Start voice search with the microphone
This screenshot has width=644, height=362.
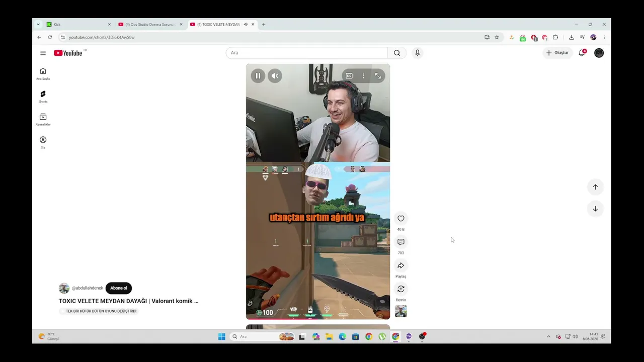[x=417, y=53]
